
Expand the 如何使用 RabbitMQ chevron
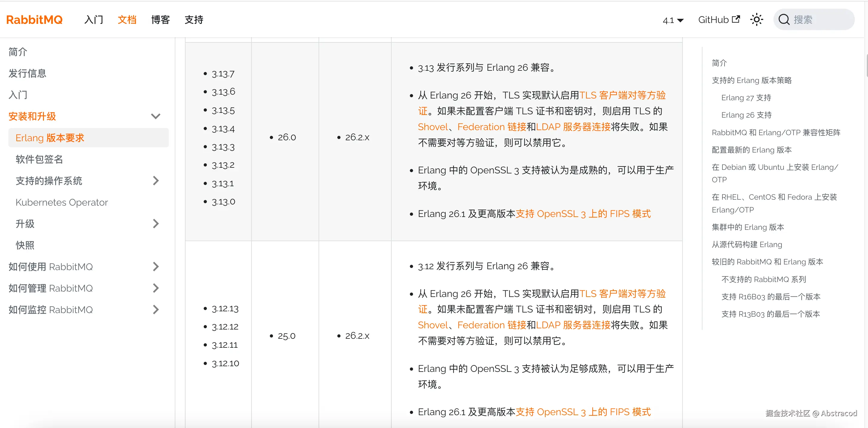(155, 267)
